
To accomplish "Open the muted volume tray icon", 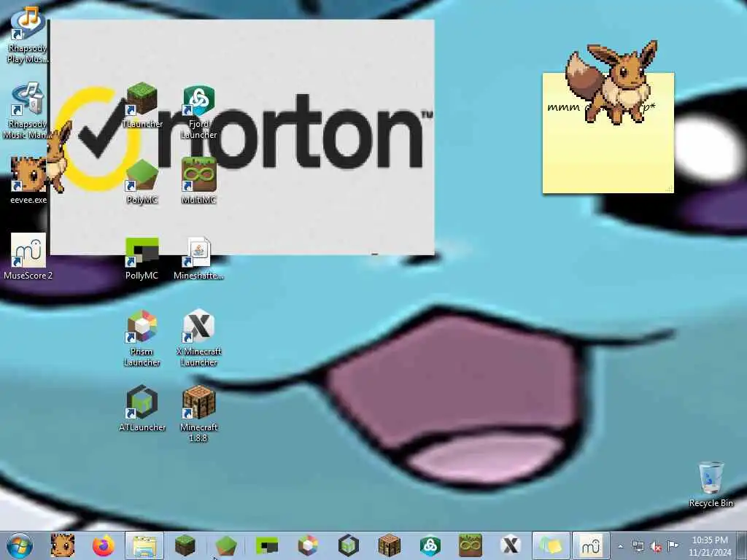I will coord(656,547).
